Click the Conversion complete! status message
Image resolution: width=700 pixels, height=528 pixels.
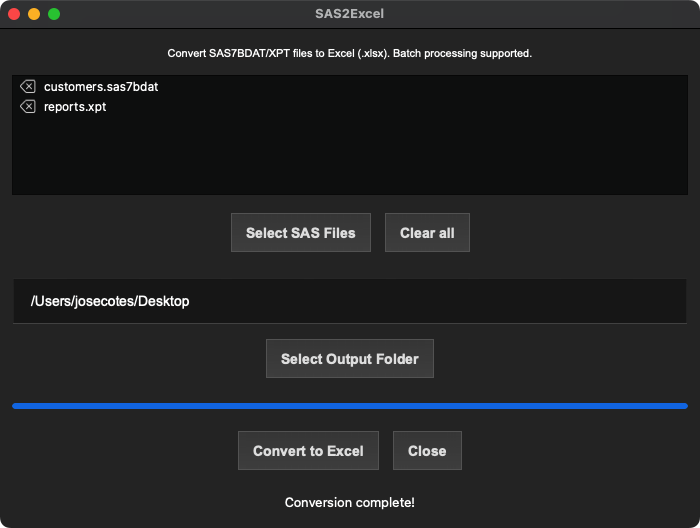pos(350,503)
